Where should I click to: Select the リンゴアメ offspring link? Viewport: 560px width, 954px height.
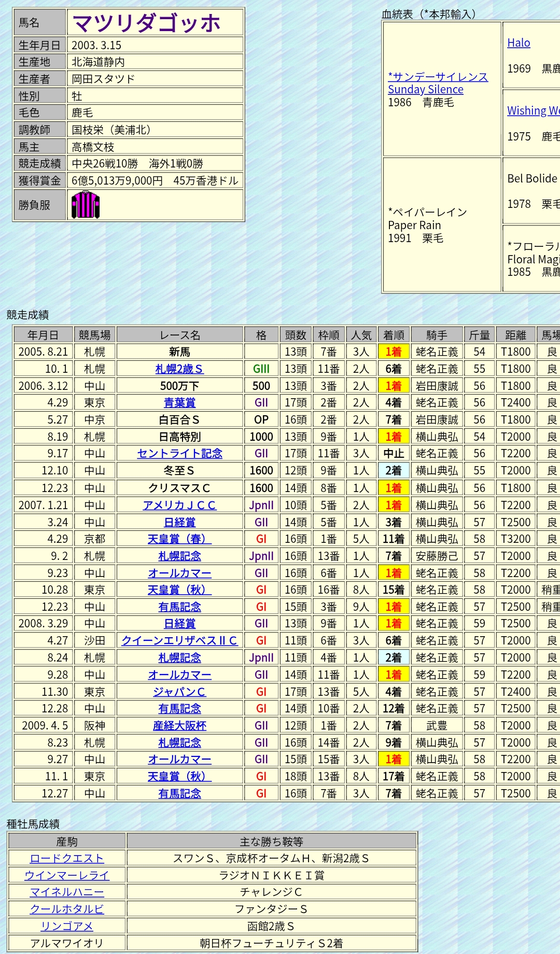(x=67, y=927)
